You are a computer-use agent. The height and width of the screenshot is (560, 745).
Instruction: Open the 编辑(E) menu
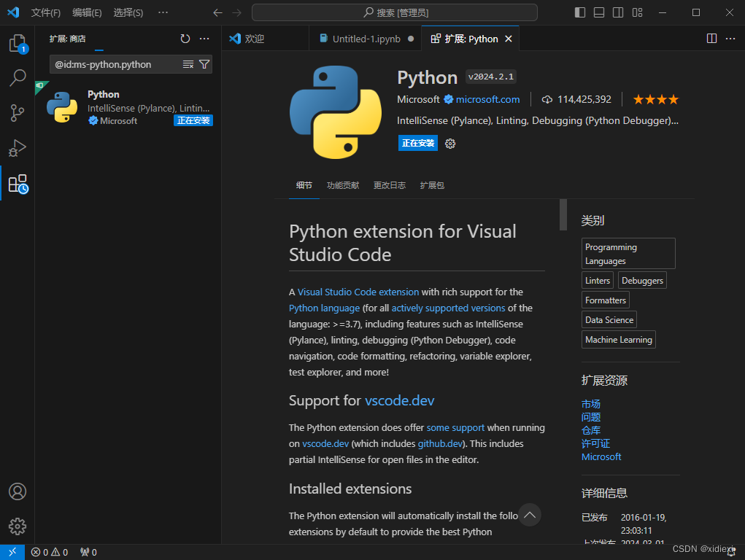[87, 13]
